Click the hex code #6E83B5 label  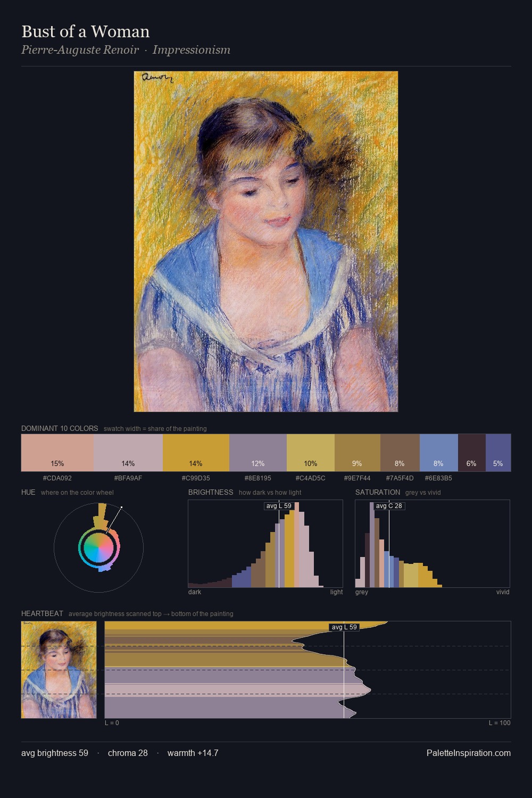click(438, 478)
